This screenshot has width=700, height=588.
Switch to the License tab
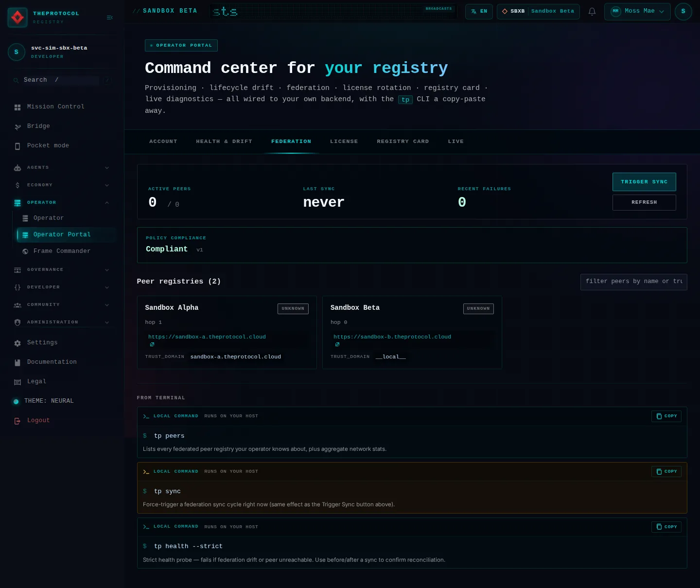(x=344, y=142)
